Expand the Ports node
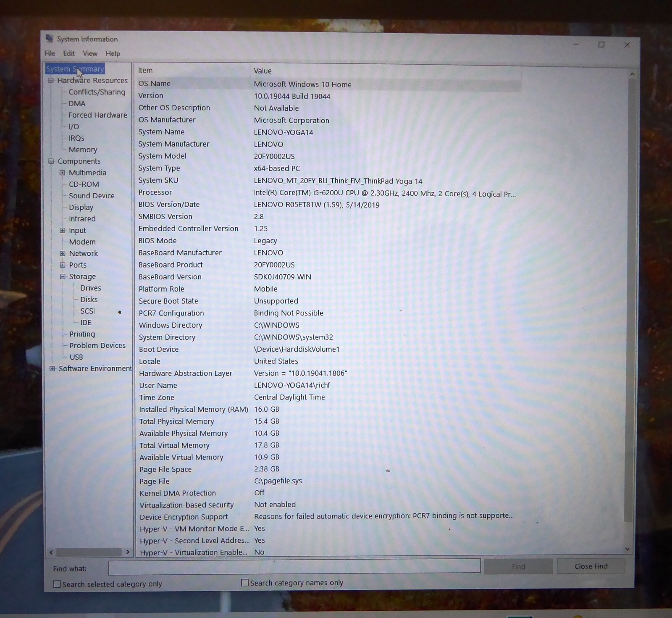 pos(63,265)
